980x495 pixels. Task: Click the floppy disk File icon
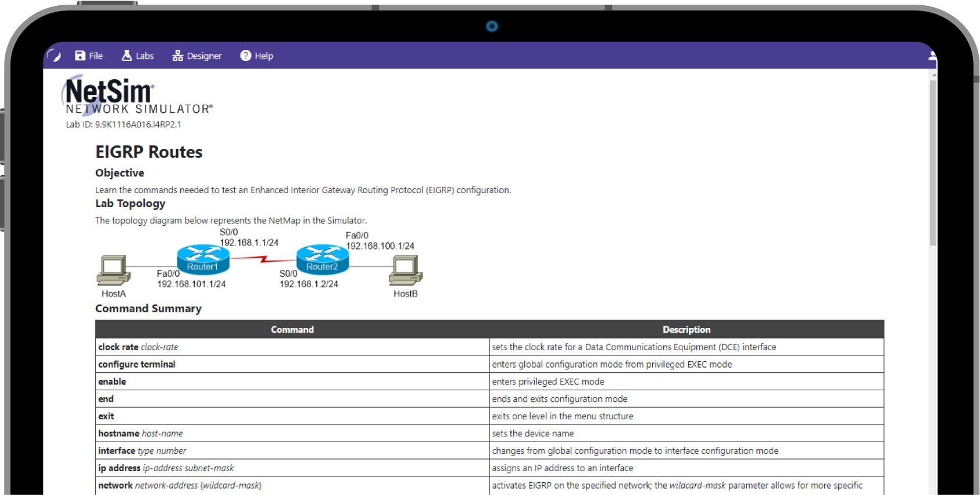[80, 56]
